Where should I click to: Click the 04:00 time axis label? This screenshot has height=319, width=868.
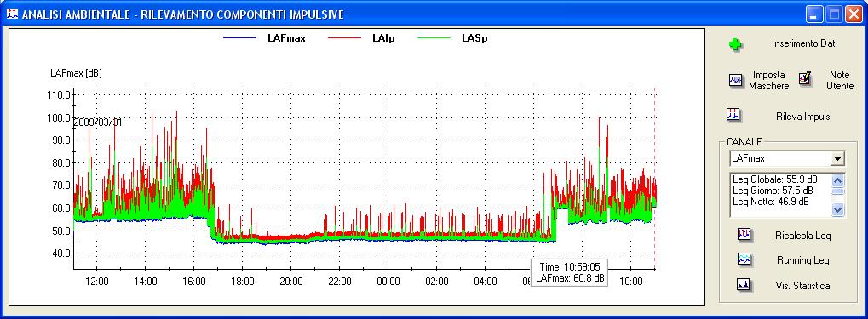click(486, 282)
